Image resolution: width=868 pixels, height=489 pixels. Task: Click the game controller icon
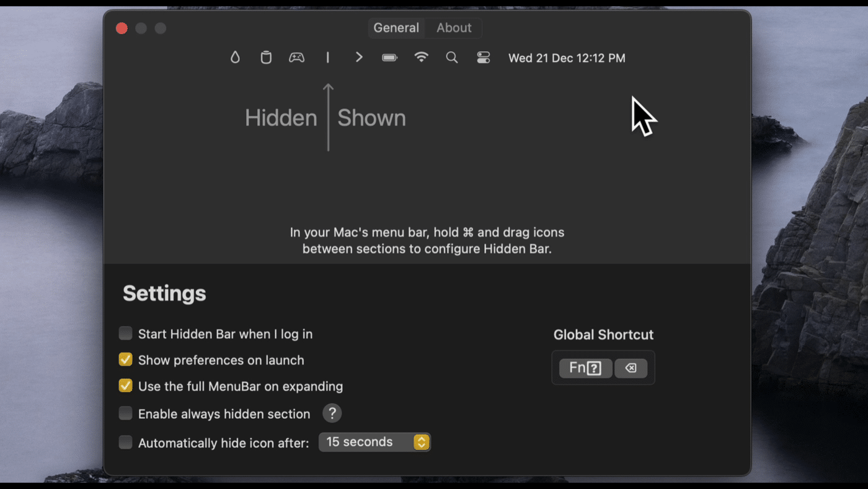coord(297,58)
